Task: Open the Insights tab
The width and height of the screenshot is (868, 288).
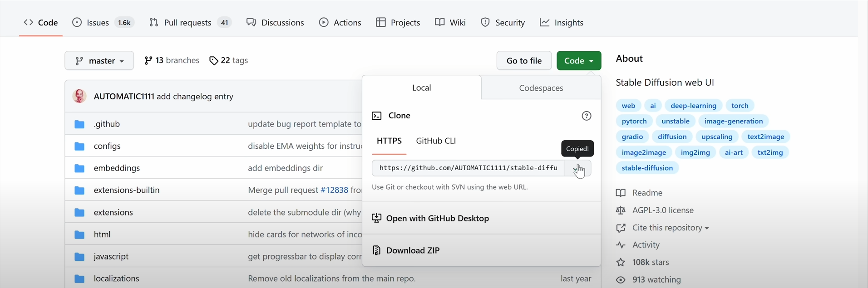Action: (562, 22)
